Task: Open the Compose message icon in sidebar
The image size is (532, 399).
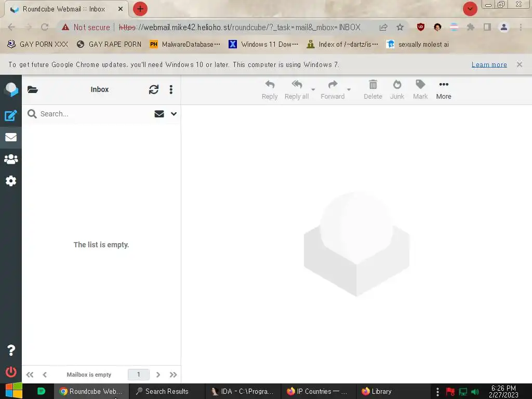Action: click(10, 115)
